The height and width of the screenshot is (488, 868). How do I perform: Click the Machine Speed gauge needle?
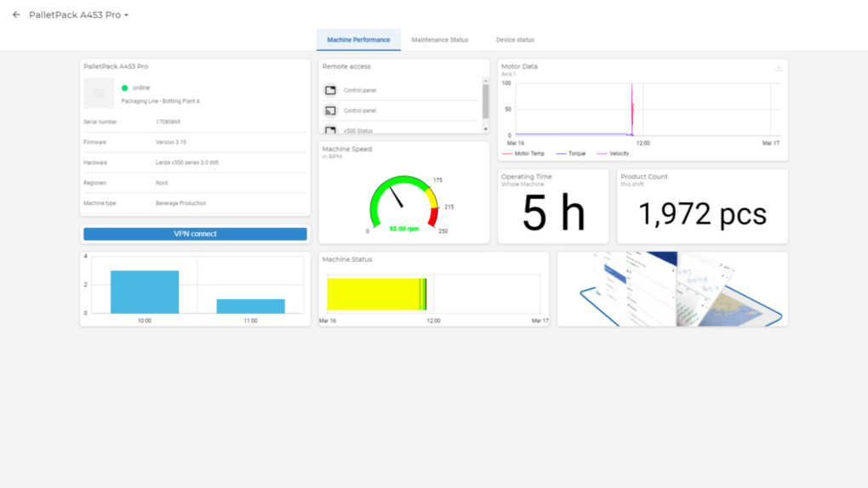[397, 197]
